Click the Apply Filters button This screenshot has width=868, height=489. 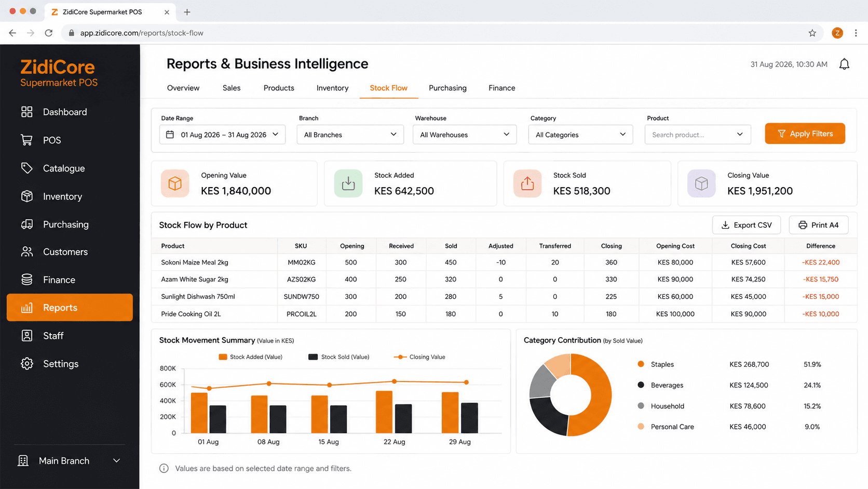pyautogui.click(x=805, y=134)
